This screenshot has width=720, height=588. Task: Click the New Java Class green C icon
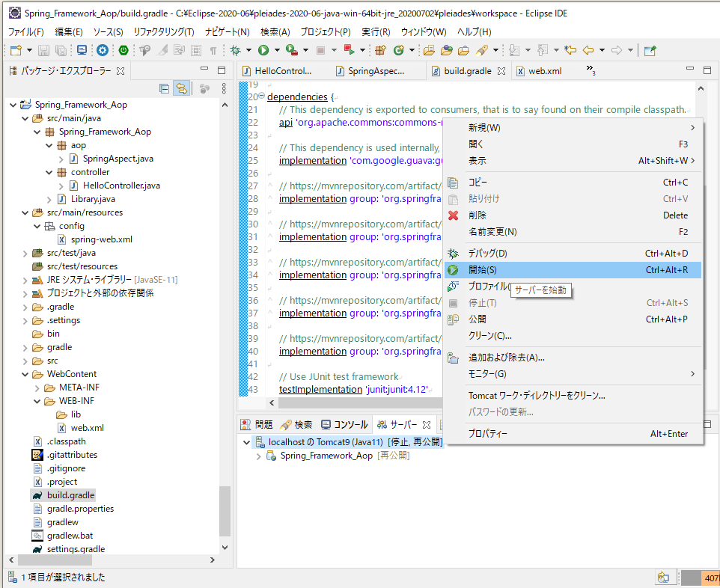point(399,50)
